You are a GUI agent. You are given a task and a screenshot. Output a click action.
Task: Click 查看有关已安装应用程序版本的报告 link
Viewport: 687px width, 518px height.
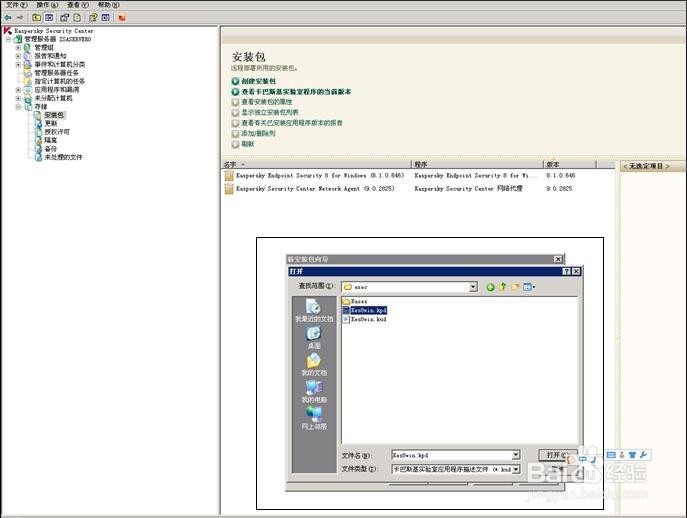coord(292,123)
